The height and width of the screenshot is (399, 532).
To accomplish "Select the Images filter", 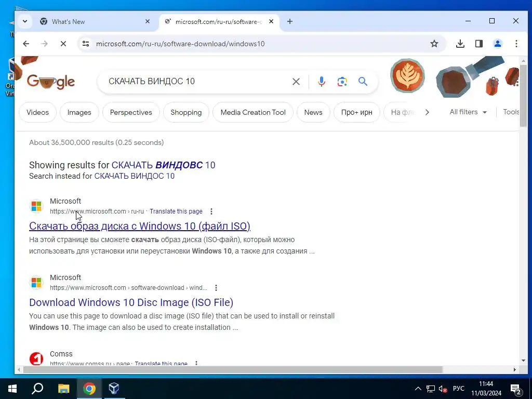I will 79,112.
